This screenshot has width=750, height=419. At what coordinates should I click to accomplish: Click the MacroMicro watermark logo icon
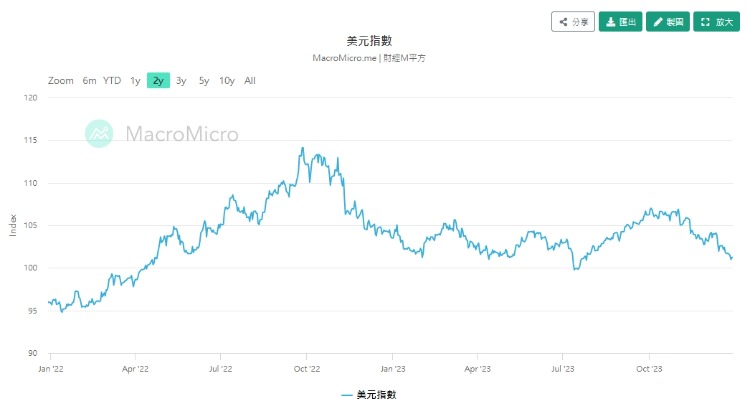click(99, 133)
